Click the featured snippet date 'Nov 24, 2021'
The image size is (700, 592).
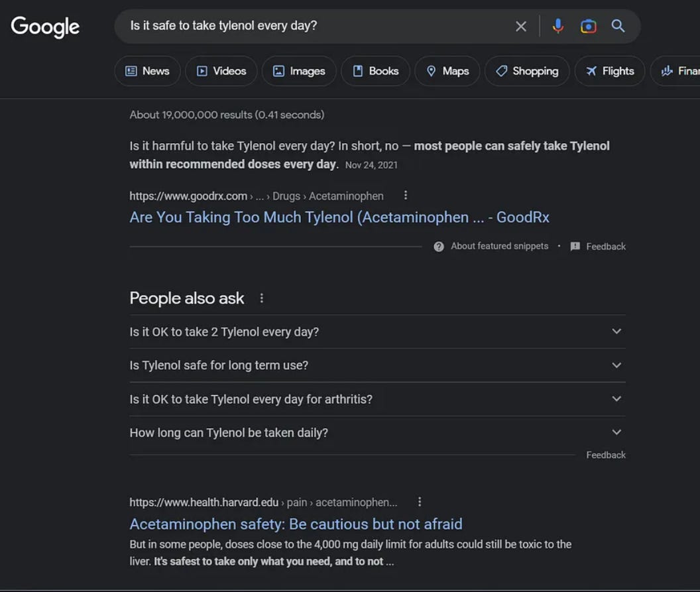click(x=371, y=165)
